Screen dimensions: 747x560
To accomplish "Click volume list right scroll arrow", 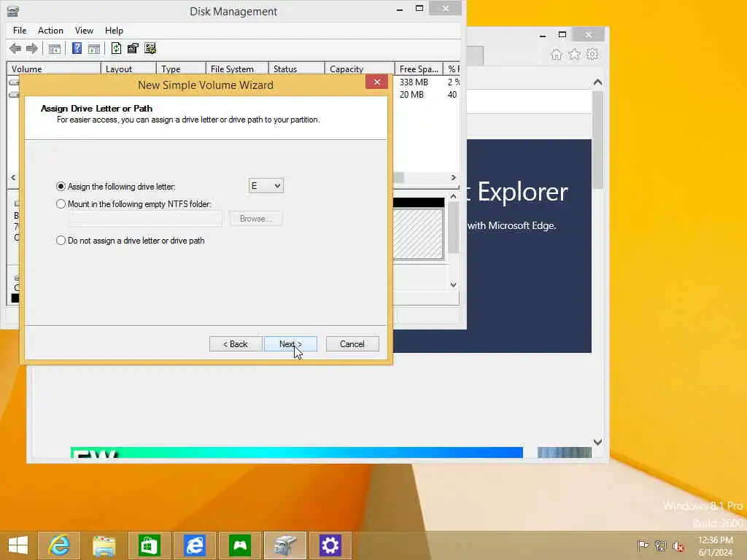I will click(453, 178).
